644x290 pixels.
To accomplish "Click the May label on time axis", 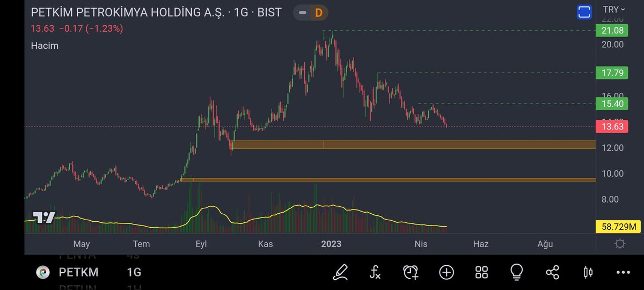I will coord(82,244).
